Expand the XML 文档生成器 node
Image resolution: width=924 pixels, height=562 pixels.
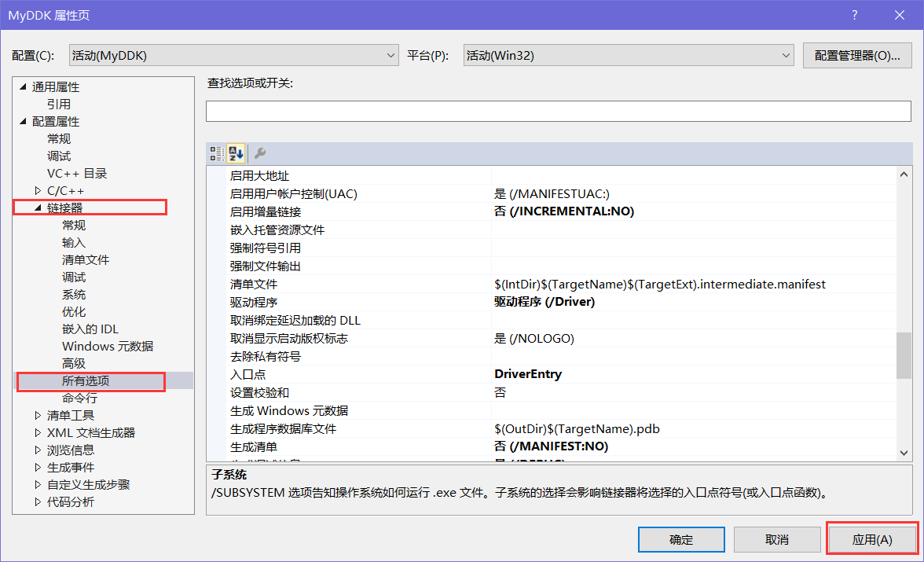(38, 433)
